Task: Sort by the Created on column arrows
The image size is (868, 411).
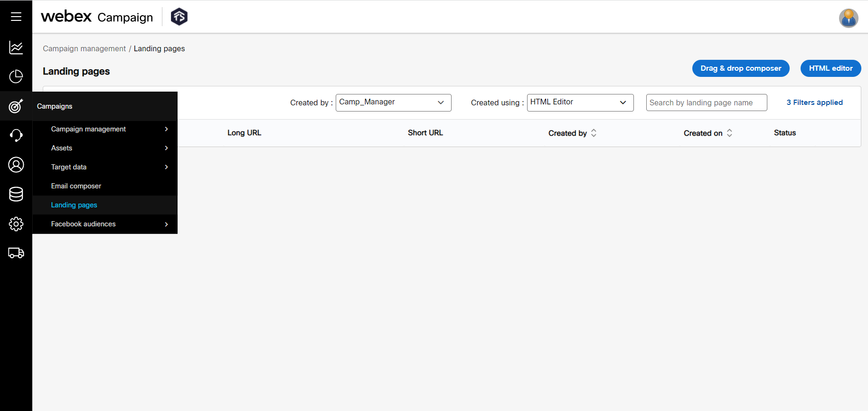Action: (x=729, y=133)
